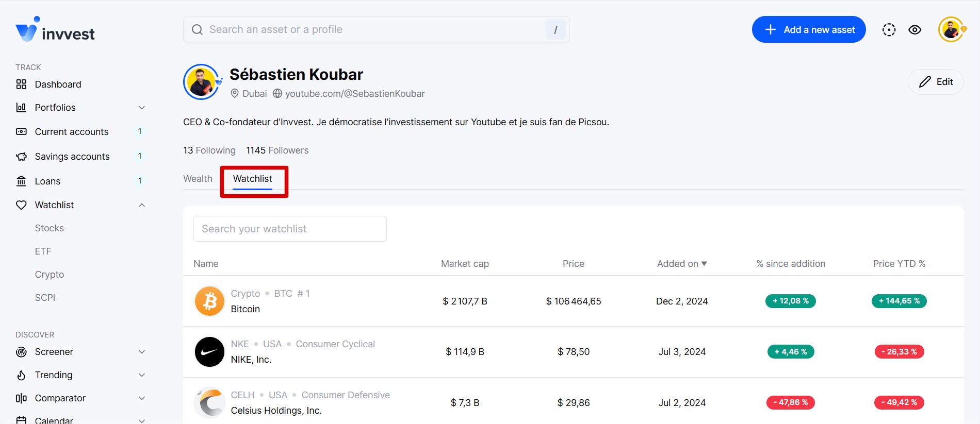Click the Trending flame icon
This screenshot has width=980, height=424.
click(21, 375)
